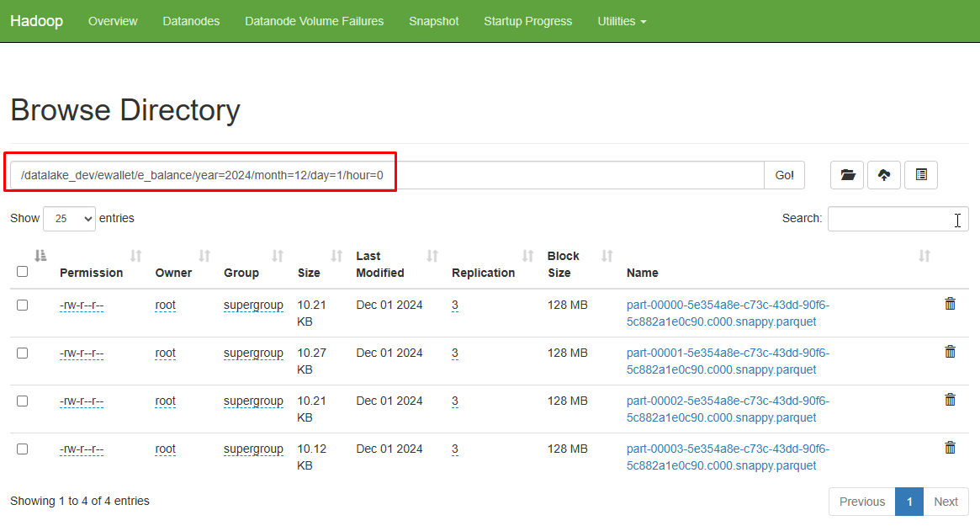Screen dimensions: 980x526
Task: Click the supergroup link of part-00002 row
Action: pos(254,401)
